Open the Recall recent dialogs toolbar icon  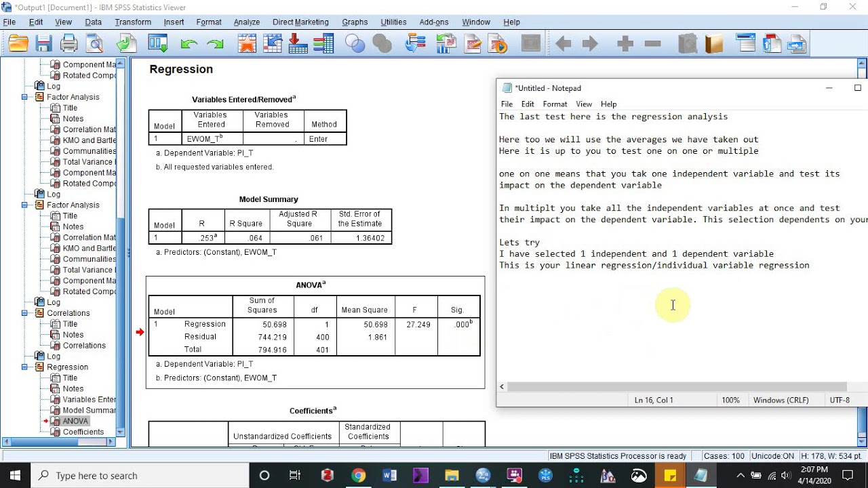point(158,45)
